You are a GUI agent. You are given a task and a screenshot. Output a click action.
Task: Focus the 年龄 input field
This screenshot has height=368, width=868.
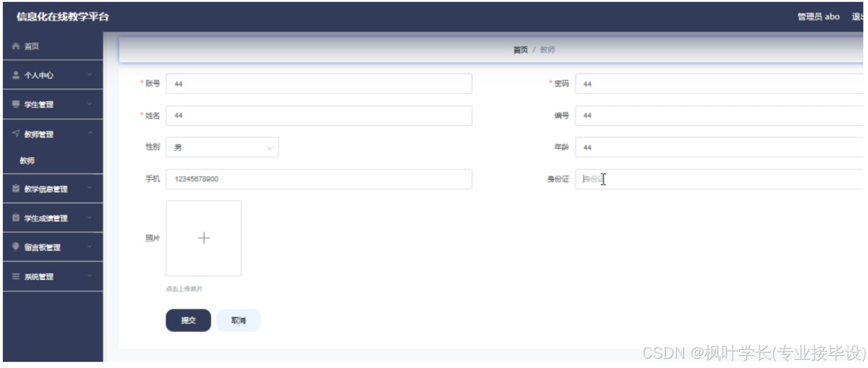(x=719, y=147)
